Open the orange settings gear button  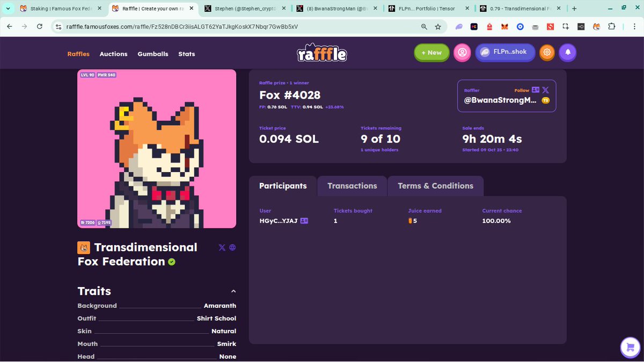coord(547,53)
